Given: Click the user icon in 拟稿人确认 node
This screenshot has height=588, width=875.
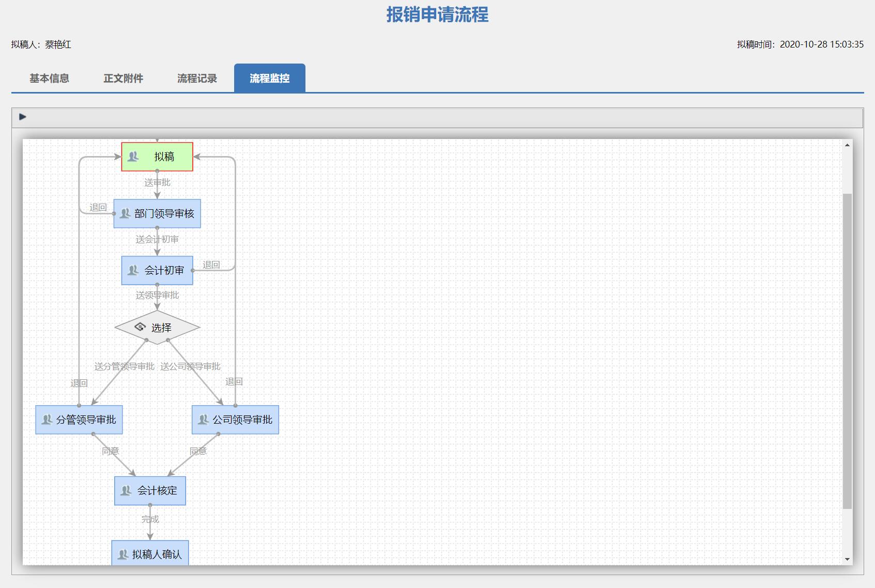Looking at the screenshot, I should tap(123, 554).
